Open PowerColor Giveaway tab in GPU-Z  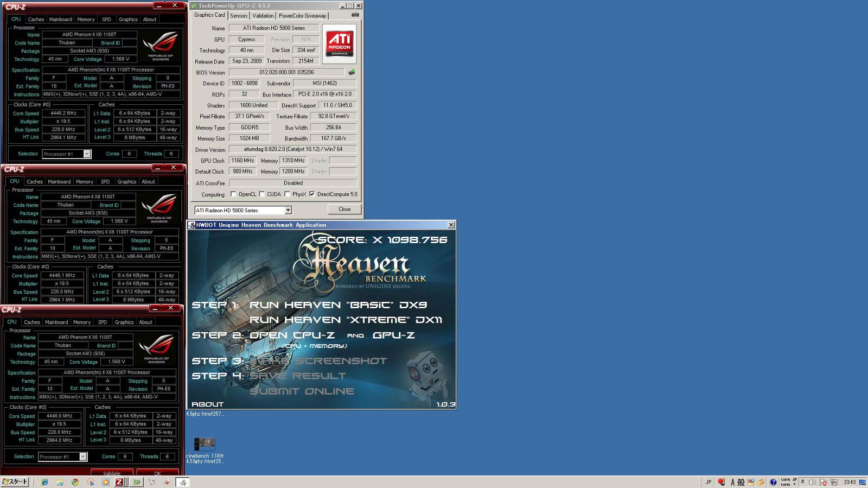(303, 16)
